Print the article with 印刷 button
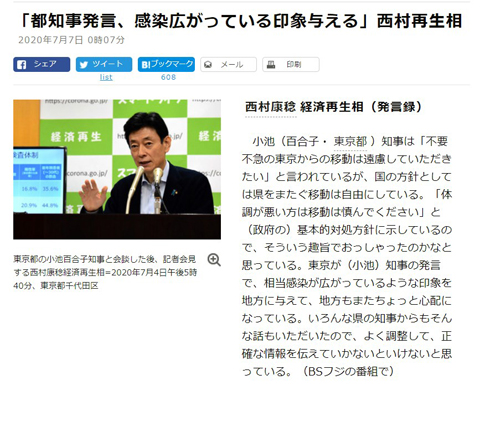Viewport: 480px width, 422px height. click(291, 64)
